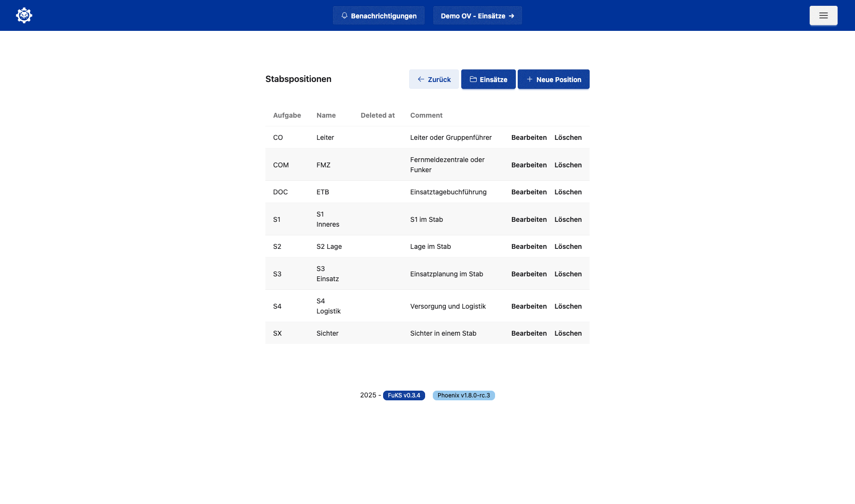Click the FuKS v0.3.4 version badge
This screenshot has width=855, height=504.
coord(404,395)
